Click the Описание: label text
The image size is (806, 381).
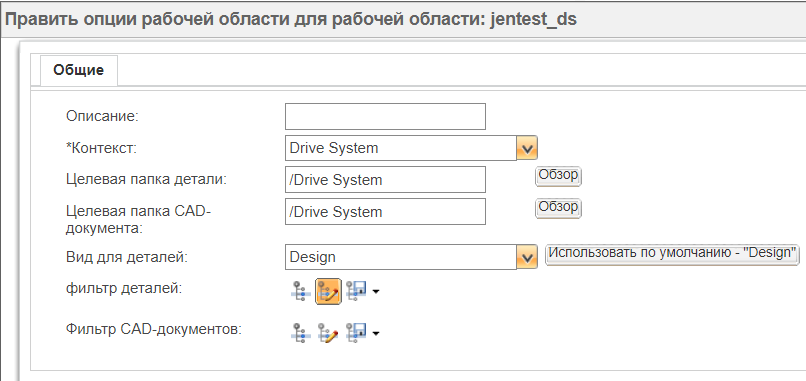point(103,116)
